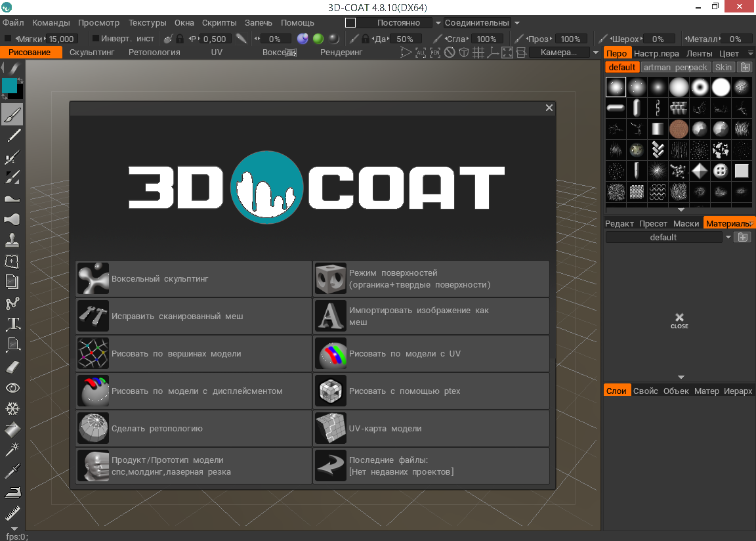Open the default materials folder dropdown

(728, 237)
